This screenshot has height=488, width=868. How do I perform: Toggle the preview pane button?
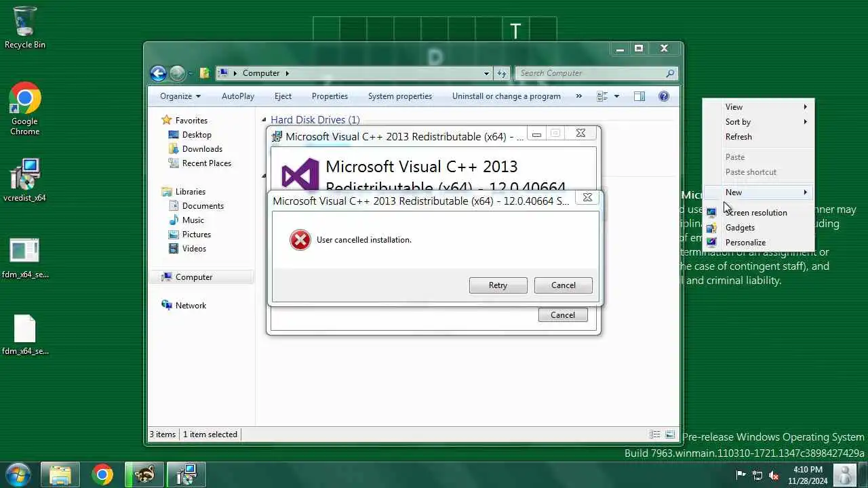tap(639, 96)
